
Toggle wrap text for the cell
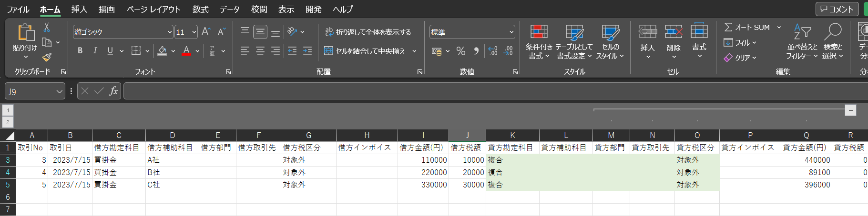tap(368, 32)
